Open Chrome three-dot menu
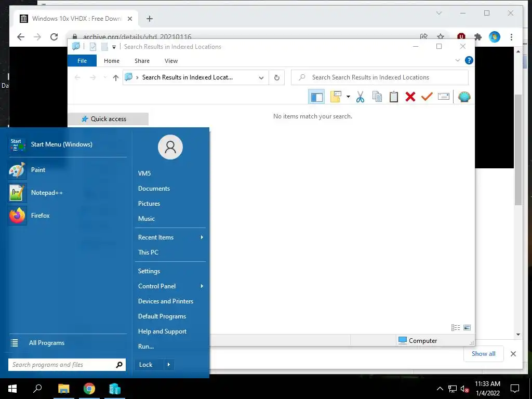 tap(511, 37)
